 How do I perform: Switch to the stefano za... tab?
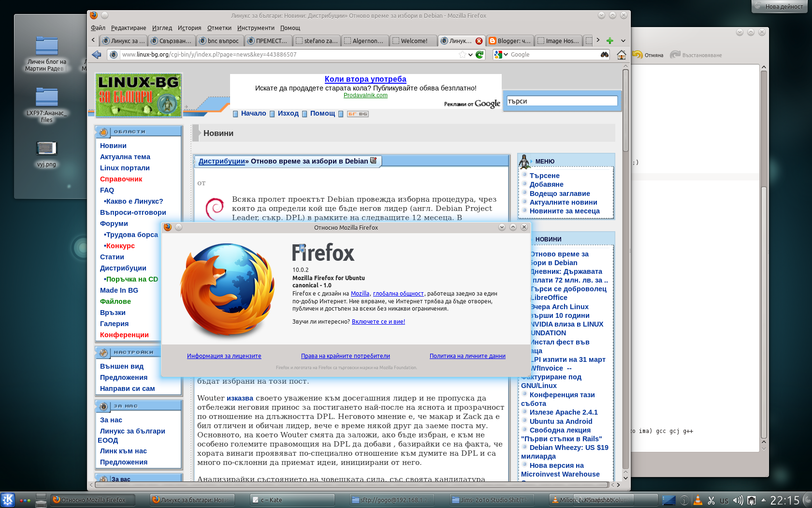point(317,41)
